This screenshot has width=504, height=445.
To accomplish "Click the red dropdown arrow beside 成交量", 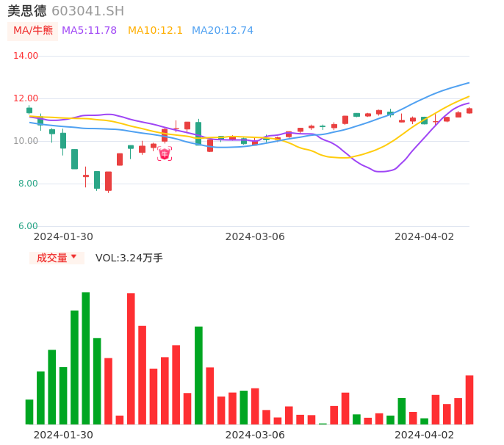I will pos(73,257).
